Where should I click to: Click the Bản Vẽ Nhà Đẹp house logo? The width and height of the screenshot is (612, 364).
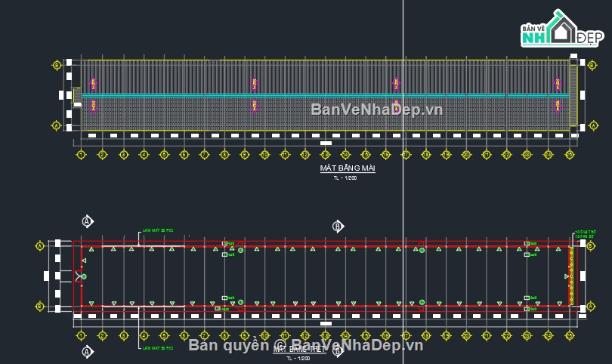[x=562, y=28]
